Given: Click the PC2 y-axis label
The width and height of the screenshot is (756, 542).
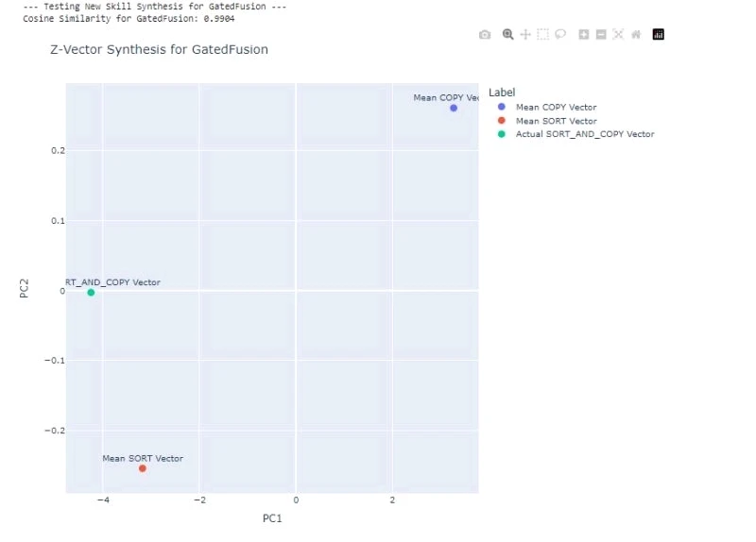Looking at the screenshot, I should click(24, 287).
